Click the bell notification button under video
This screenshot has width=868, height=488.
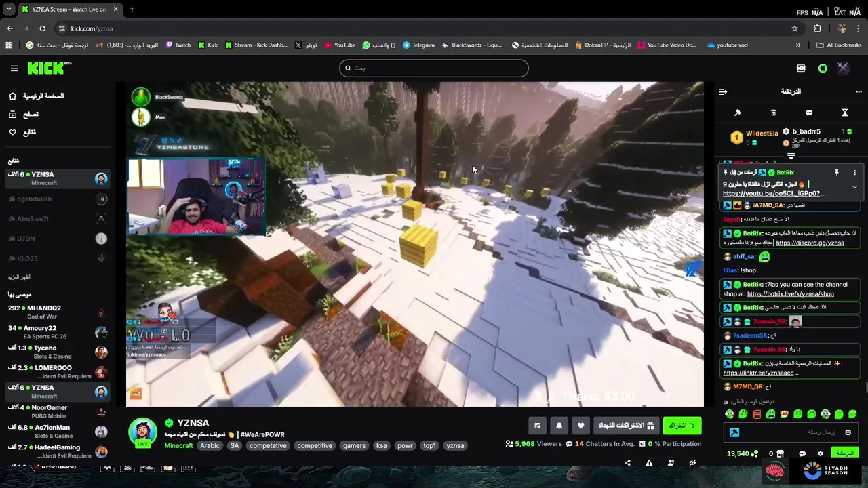[x=559, y=426]
